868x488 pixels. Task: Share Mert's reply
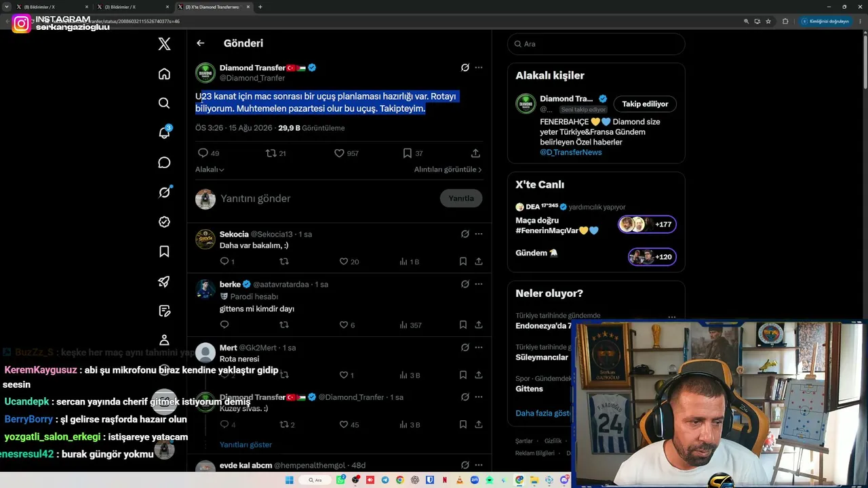[x=479, y=375]
